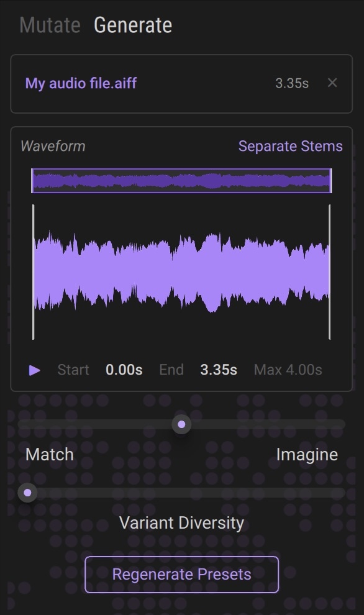Click the End time value 3.35s
This screenshot has height=615, width=364.
coord(219,370)
